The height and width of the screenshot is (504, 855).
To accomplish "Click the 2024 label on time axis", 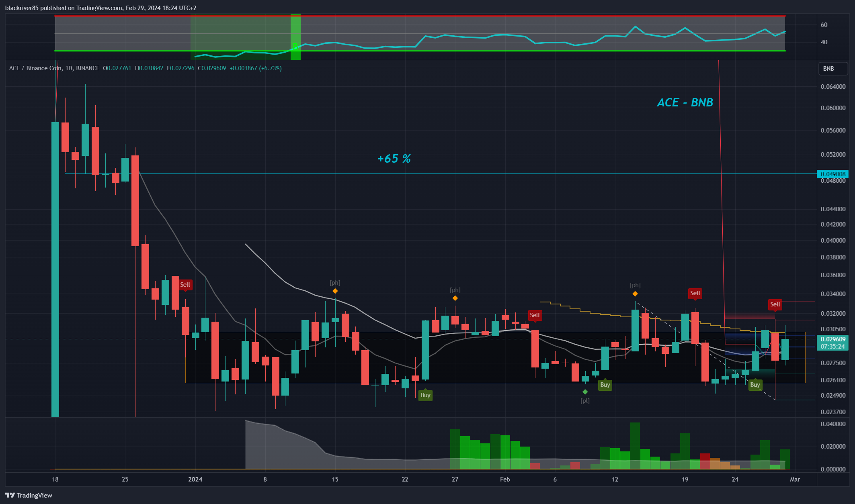I will tap(195, 480).
